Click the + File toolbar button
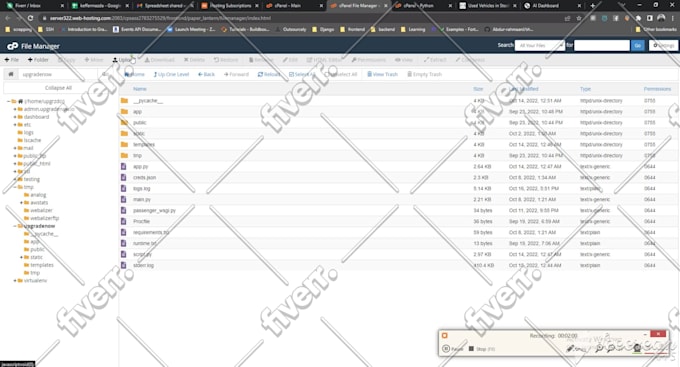 point(12,60)
